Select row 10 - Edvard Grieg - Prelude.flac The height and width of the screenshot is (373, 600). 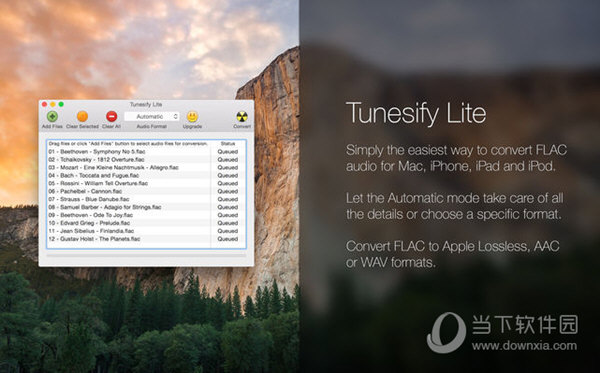click(147, 223)
